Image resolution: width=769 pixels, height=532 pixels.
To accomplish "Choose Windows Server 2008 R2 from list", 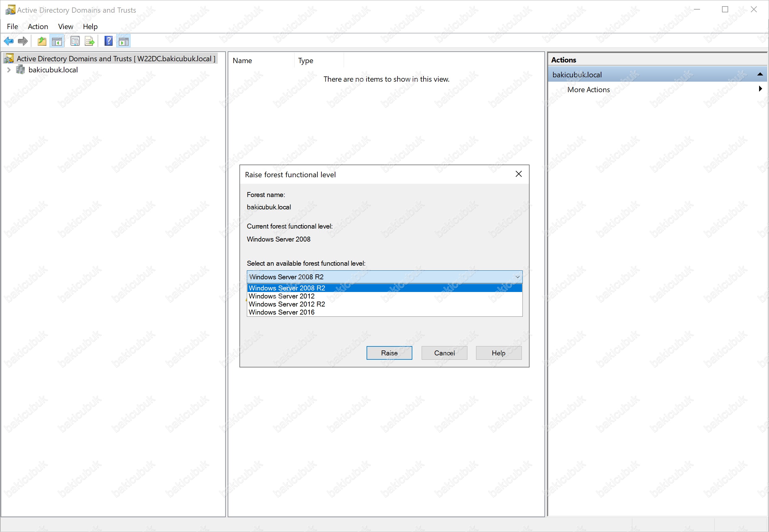I will (384, 288).
